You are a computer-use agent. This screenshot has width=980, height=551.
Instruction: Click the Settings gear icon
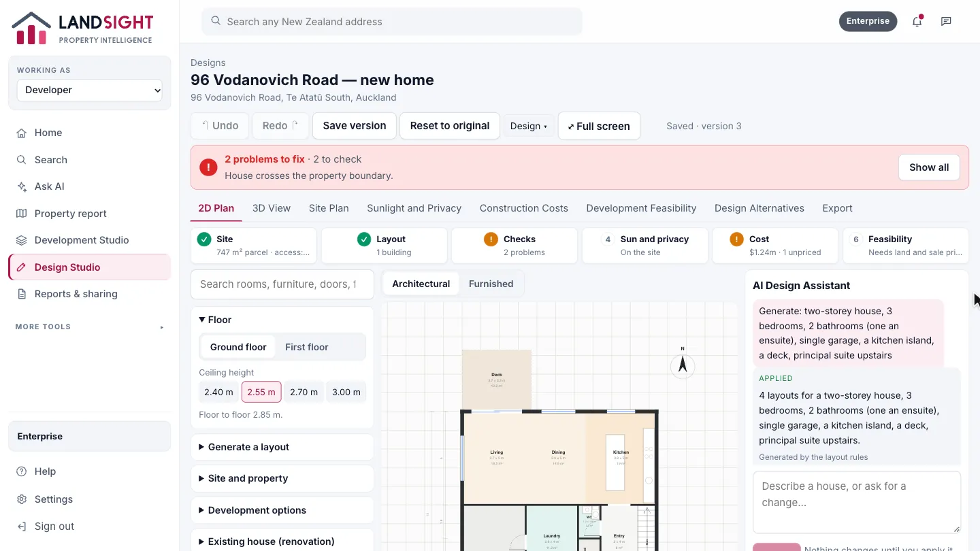click(x=22, y=499)
